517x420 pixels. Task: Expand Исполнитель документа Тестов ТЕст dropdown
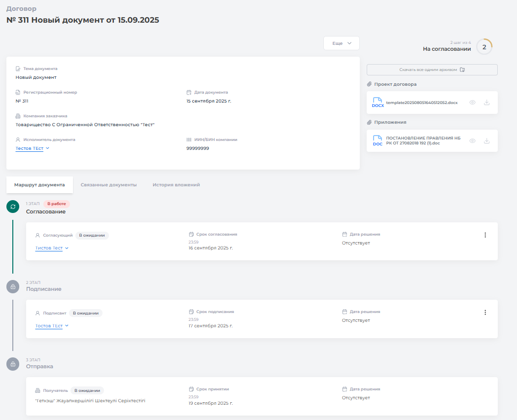click(x=47, y=148)
